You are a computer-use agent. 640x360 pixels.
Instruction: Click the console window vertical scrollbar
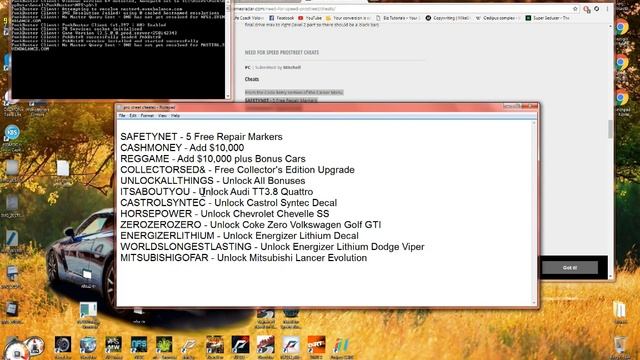pyautogui.click(x=228, y=49)
